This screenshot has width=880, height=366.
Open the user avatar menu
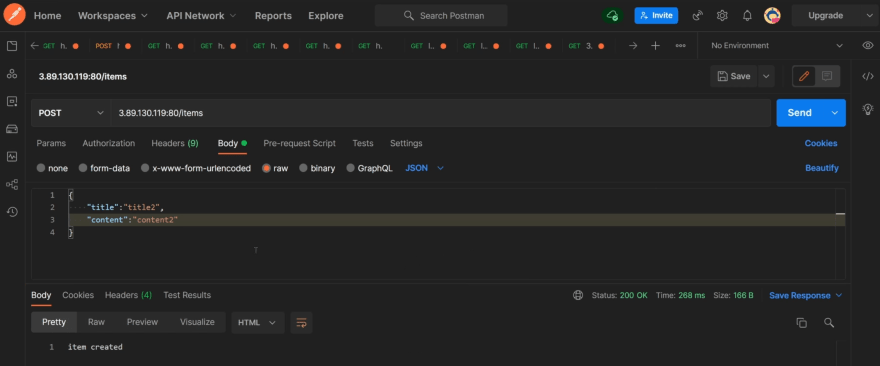772,16
